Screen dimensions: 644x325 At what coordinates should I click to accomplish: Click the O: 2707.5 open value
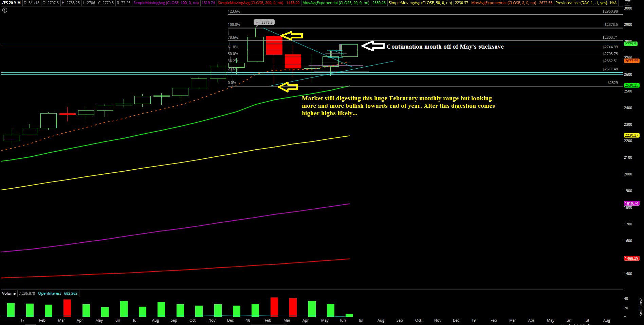[51, 3]
